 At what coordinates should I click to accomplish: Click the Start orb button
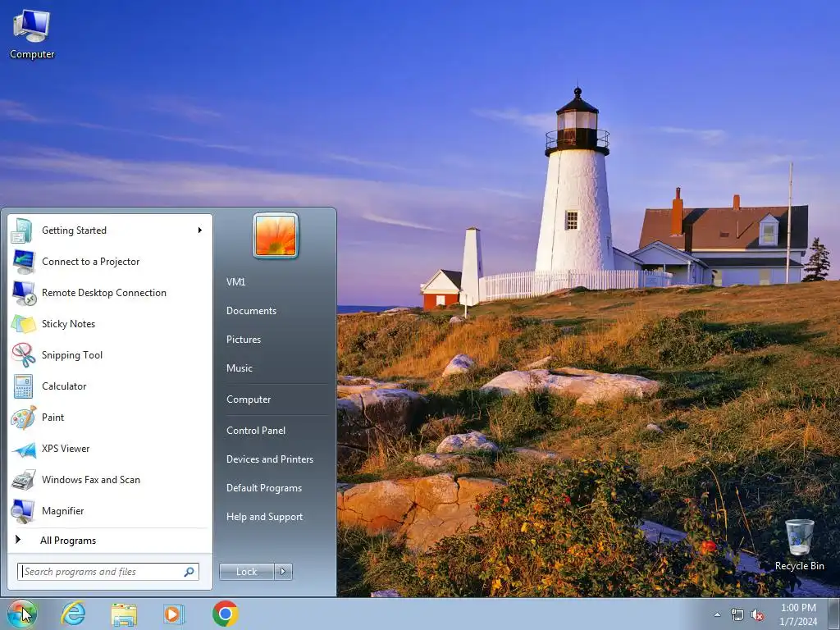21,614
